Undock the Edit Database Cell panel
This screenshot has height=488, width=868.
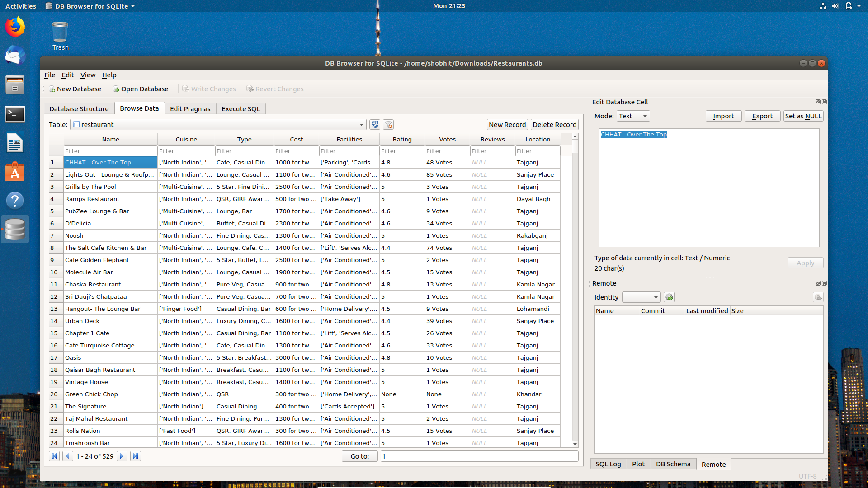point(817,102)
